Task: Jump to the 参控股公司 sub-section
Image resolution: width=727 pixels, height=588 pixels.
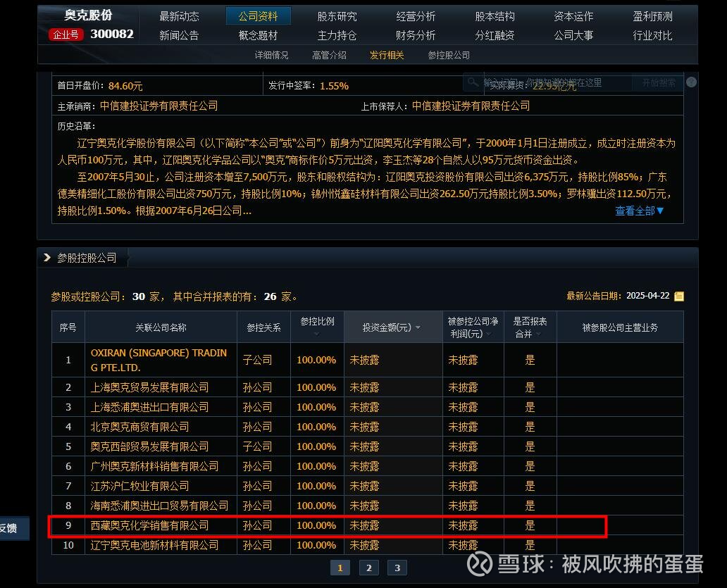Action: (x=449, y=55)
